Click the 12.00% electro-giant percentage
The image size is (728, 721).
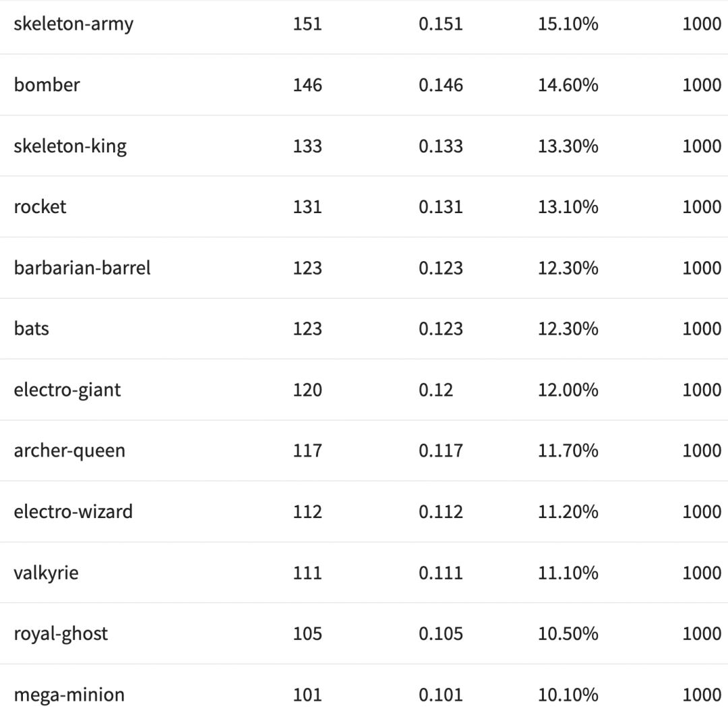[568, 390]
